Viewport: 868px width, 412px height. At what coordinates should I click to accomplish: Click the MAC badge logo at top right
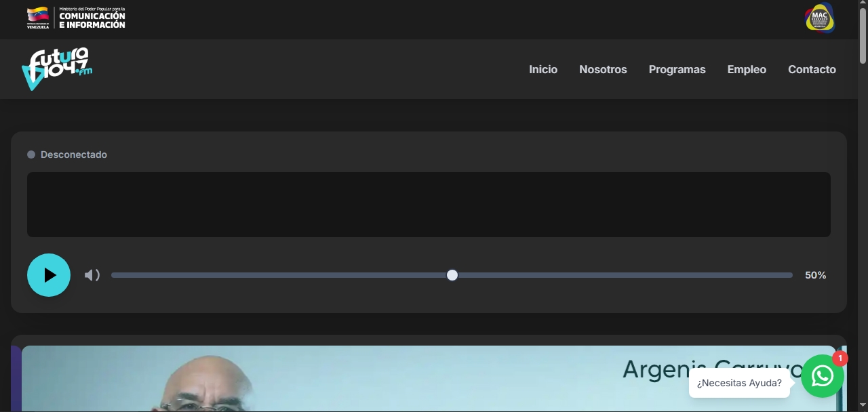tap(820, 18)
